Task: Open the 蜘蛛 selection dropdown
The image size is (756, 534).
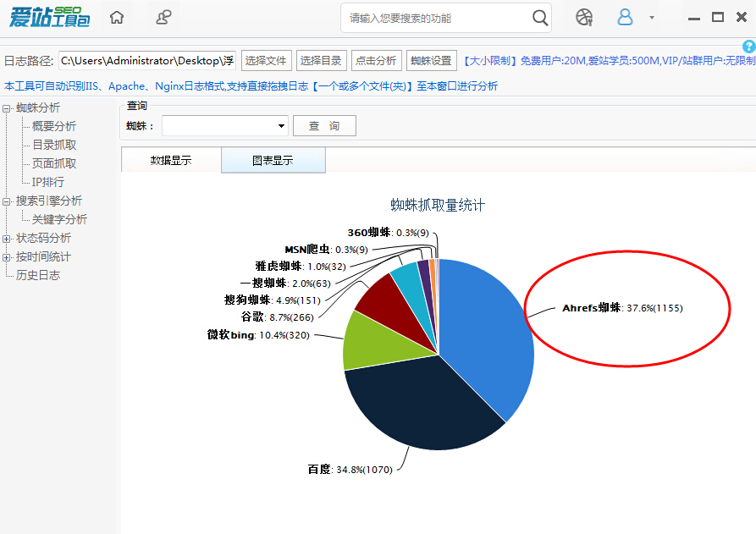Action: coord(225,126)
